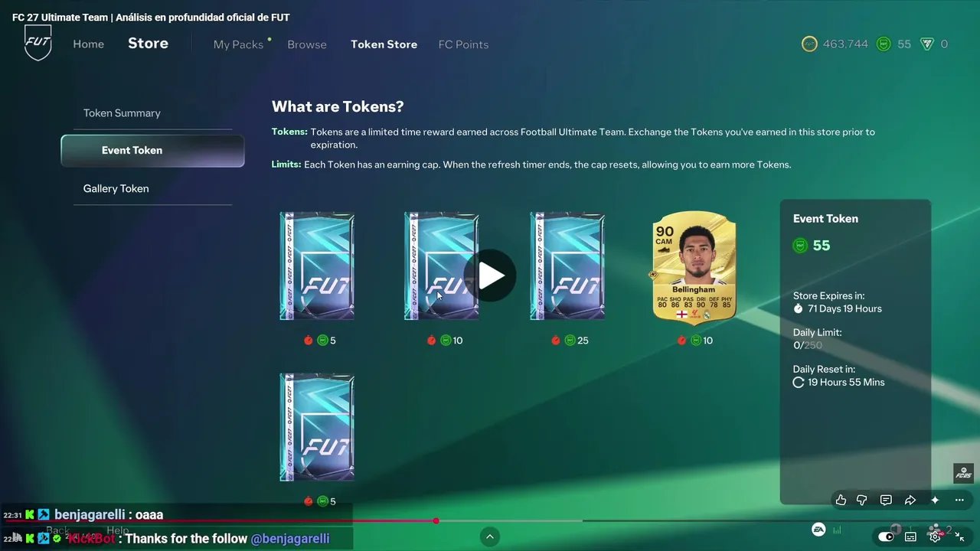The image size is (980, 551).
Task: Click the green token icon in Event Token panel
Action: (x=800, y=246)
